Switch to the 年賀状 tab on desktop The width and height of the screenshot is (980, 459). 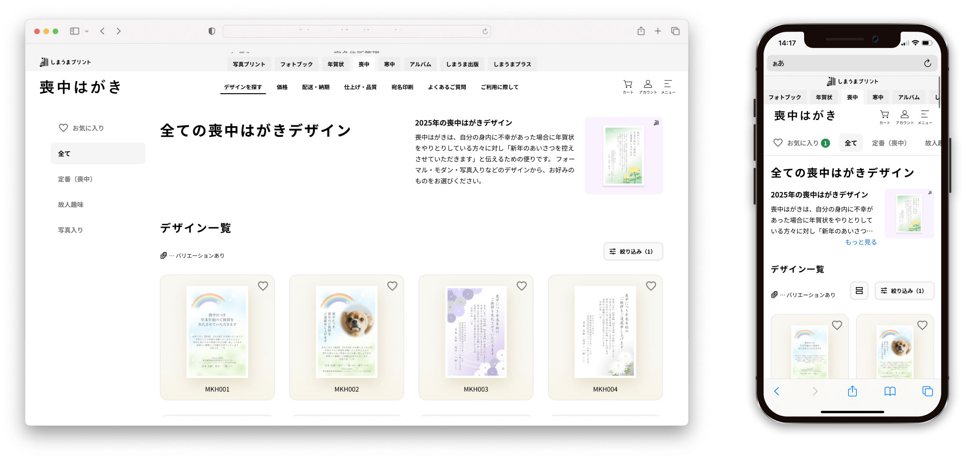pyautogui.click(x=336, y=64)
